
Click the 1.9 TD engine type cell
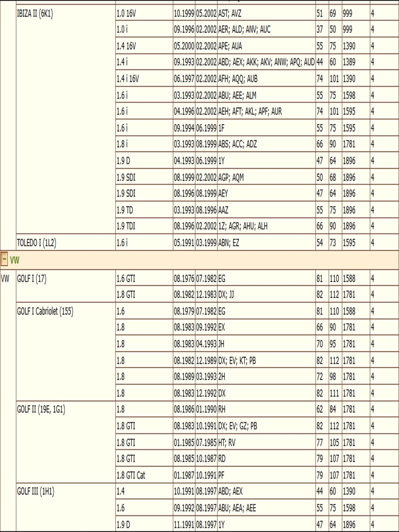pyautogui.click(x=124, y=210)
